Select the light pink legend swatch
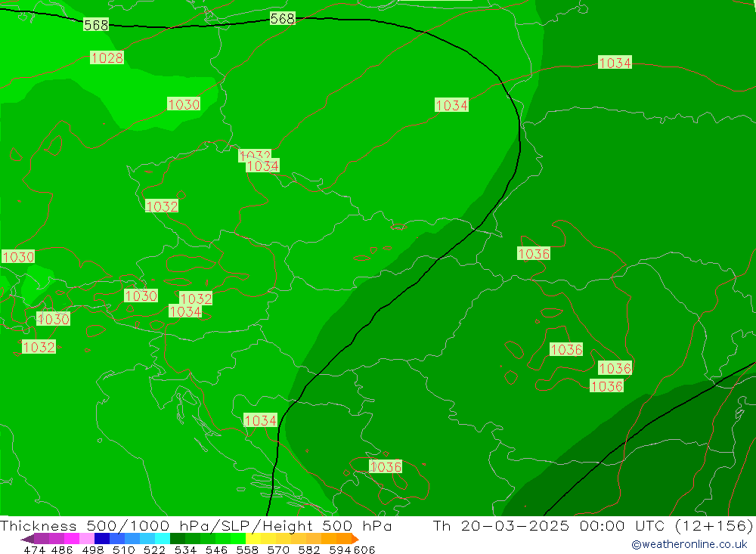Viewport: 756px width, 554px height. click(x=87, y=539)
